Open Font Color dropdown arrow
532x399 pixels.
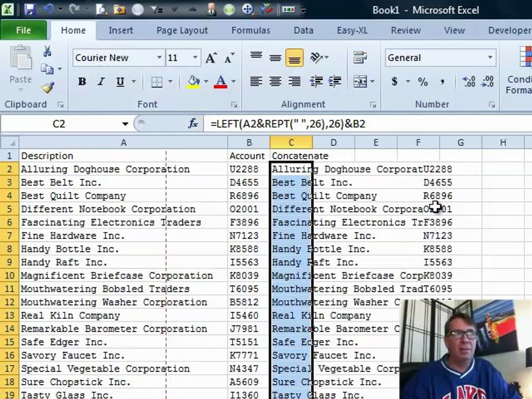point(233,82)
